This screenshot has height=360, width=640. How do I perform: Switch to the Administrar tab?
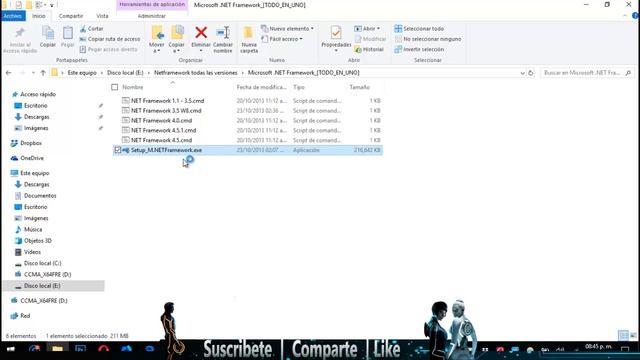pyautogui.click(x=151, y=16)
